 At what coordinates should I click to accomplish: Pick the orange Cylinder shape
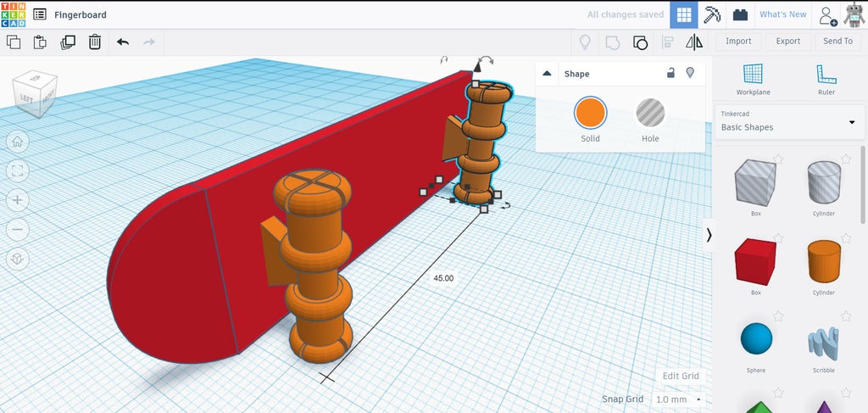click(x=824, y=262)
